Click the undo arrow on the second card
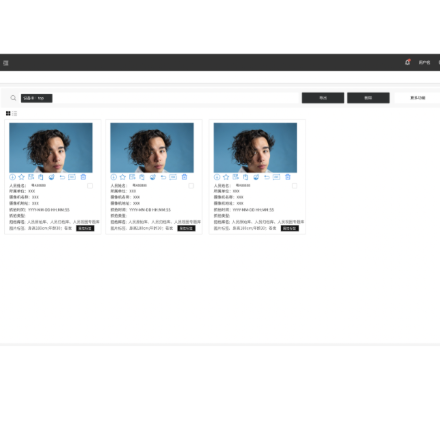Image resolution: width=440 pixels, height=440 pixels. pyautogui.click(x=163, y=177)
